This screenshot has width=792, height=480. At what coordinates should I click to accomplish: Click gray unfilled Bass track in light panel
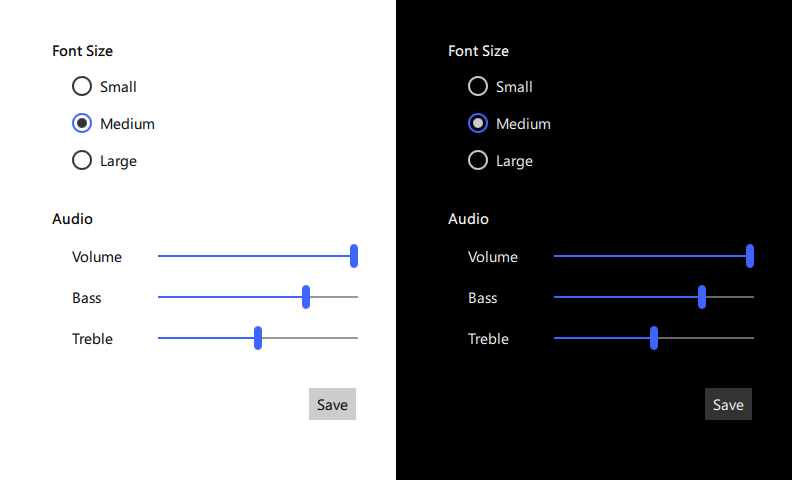pos(335,297)
